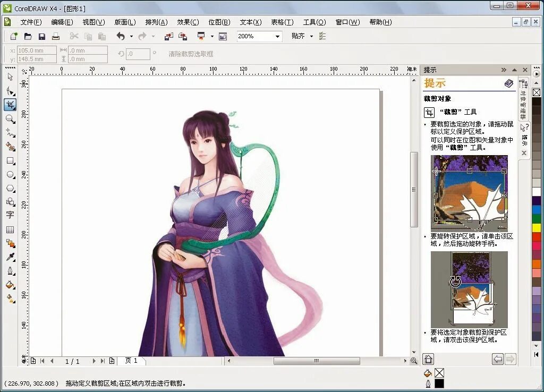Click the Undo arrow icon
The image size is (544, 392).
(x=121, y=36)
